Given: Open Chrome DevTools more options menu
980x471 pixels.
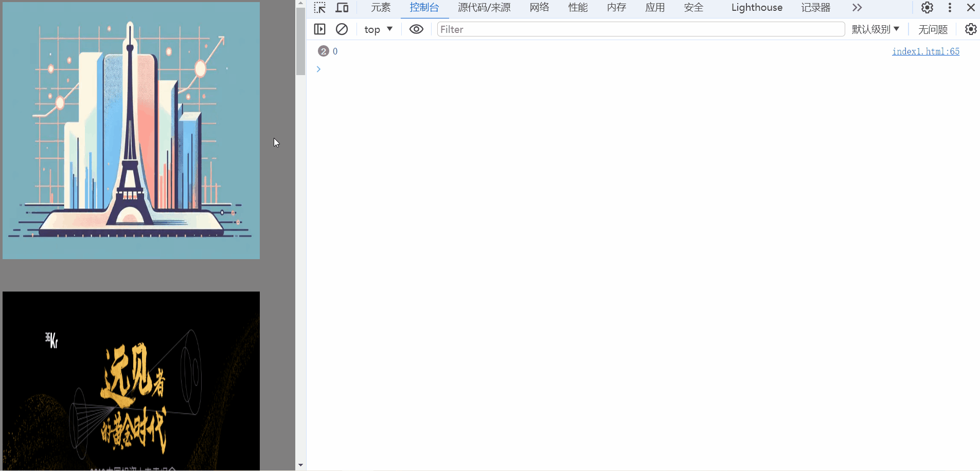Looking at the screenshot, I should 949,7.
